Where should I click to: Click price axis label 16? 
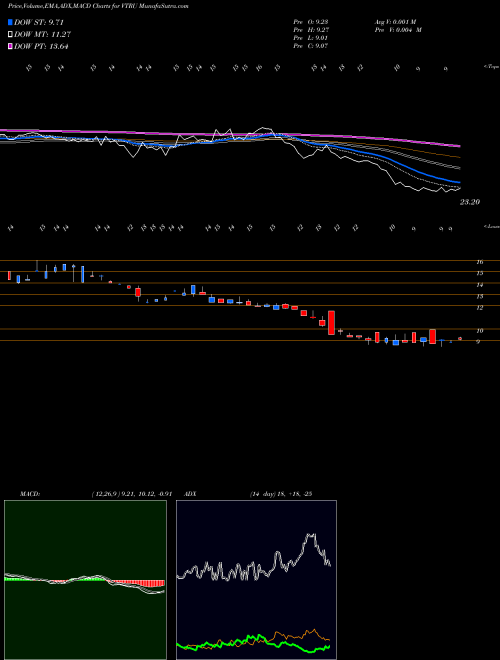coord(479,262)
